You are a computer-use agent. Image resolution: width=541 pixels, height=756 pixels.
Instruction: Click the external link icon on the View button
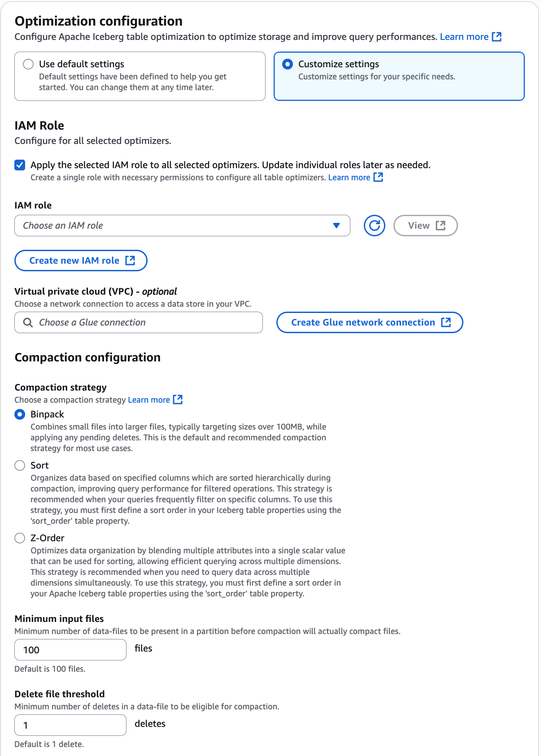click(x=441, y=226)
